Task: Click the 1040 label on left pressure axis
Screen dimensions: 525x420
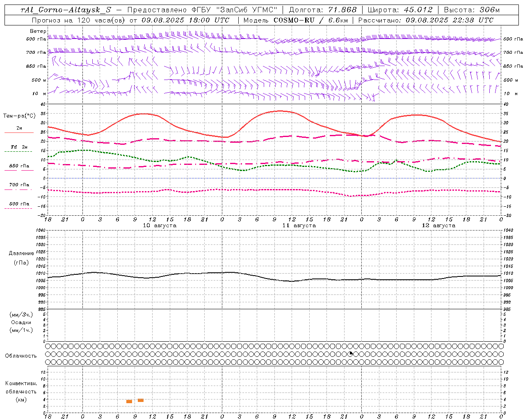Action: coord(41,230)
